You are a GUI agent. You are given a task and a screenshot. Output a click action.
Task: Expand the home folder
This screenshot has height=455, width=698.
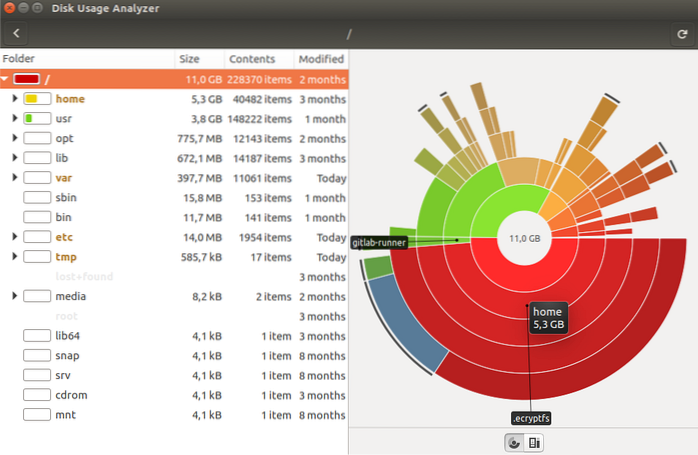pos(14,99)
